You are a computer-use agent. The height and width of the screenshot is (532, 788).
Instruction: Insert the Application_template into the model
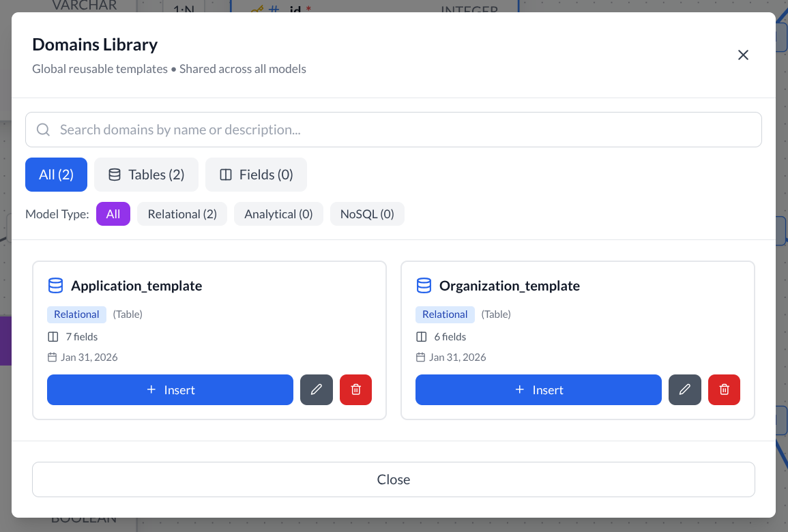pyautogui.click(x=170, y=389)
